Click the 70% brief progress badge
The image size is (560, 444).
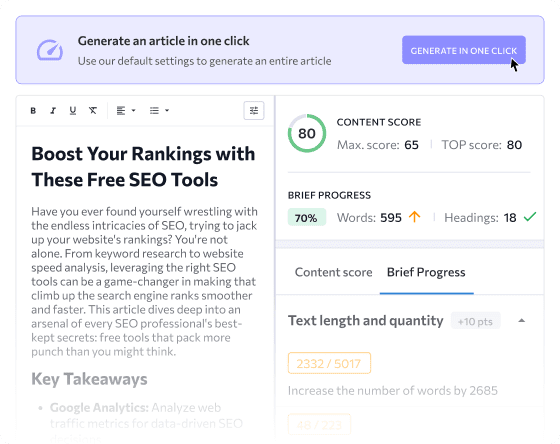click(306, 217)
